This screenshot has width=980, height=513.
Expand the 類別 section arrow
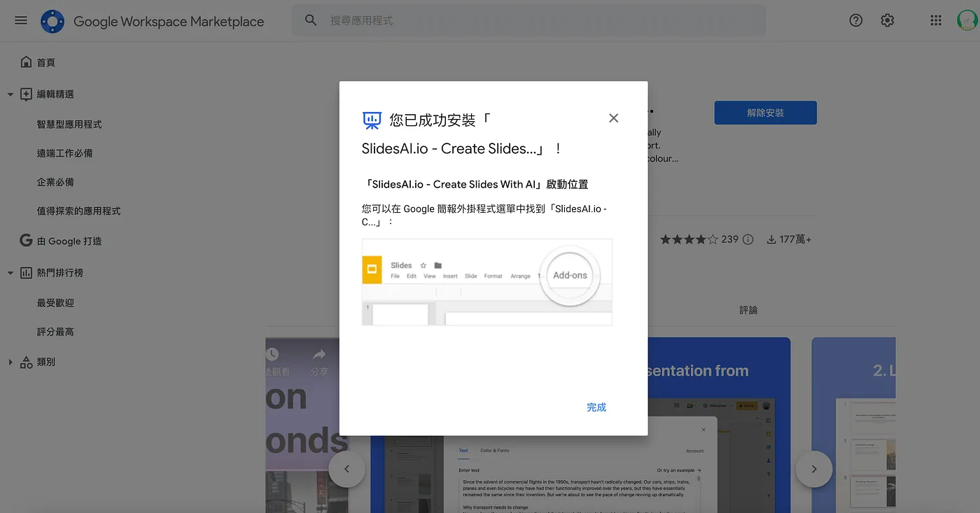coord(10,362)
